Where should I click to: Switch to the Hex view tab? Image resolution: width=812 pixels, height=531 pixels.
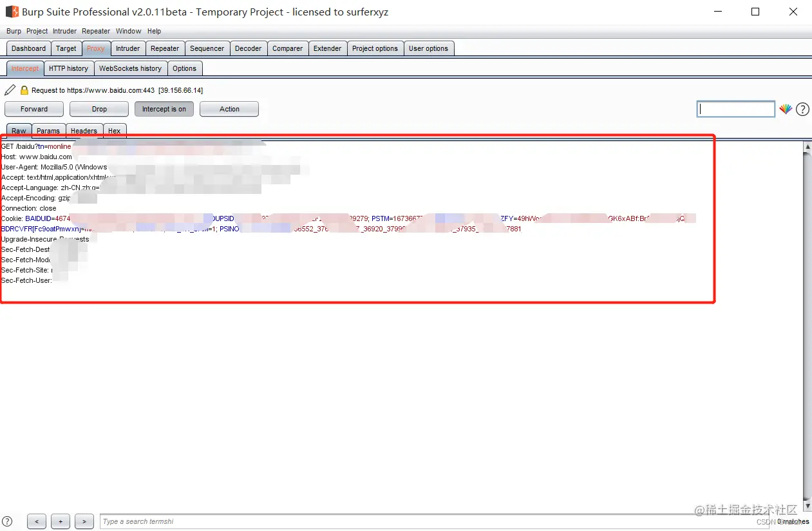click(x=115, y=131)
